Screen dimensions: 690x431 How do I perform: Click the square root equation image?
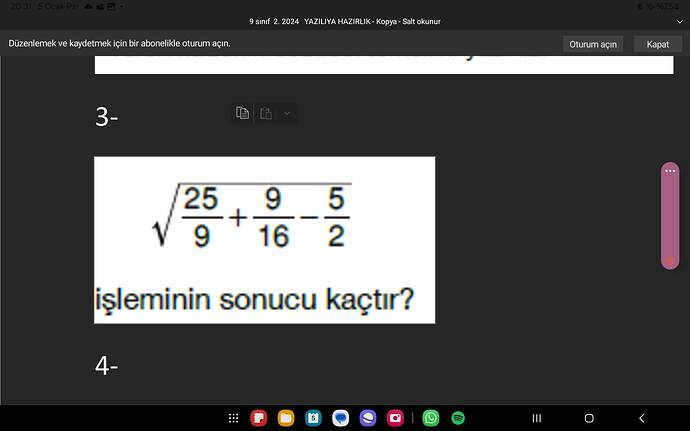click(264, 239)
